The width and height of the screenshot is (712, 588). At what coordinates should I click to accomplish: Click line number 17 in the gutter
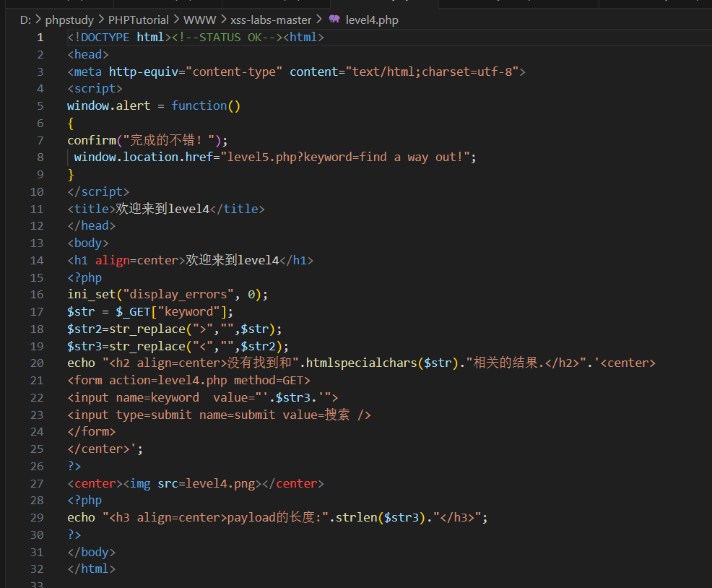(x=37, y=312)
